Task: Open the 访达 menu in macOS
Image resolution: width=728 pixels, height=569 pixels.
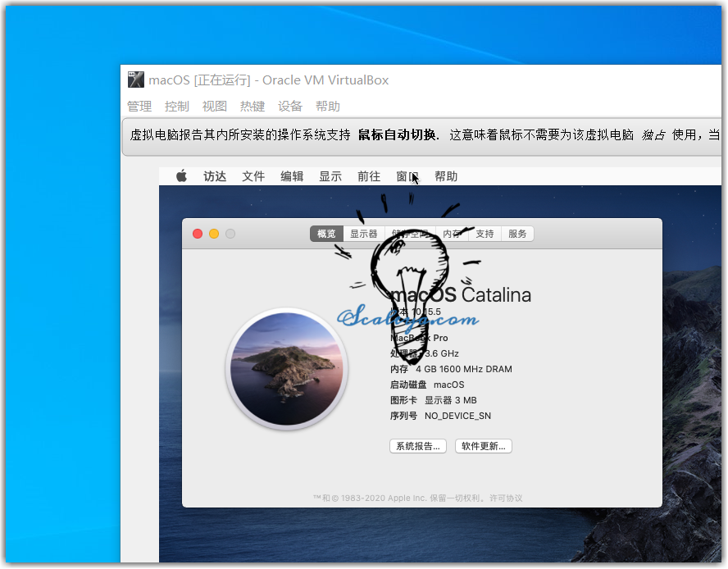Action: click(215, 176)
